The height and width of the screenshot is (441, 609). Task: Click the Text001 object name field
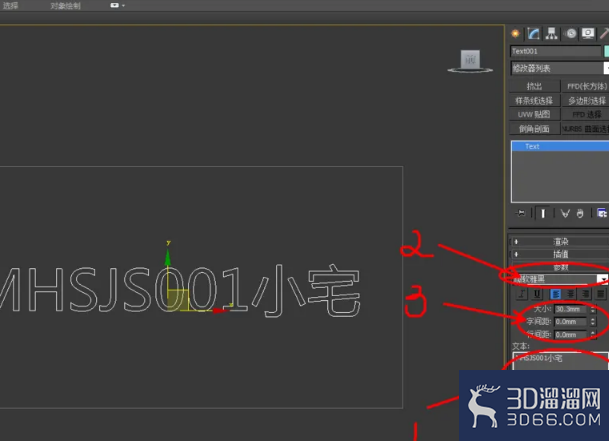(x=555, y=51)
